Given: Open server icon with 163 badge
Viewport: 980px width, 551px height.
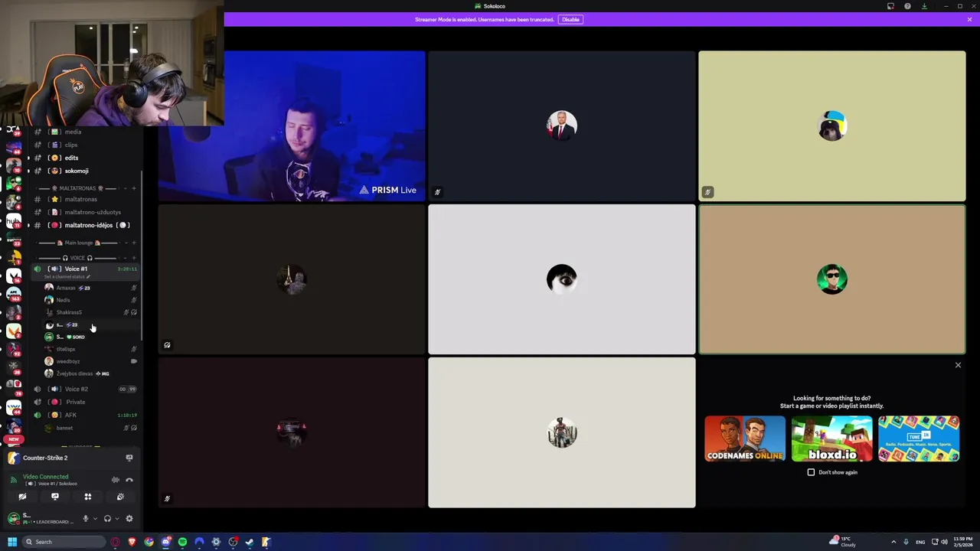Looking at the screenshot, I should click(13, 293).
